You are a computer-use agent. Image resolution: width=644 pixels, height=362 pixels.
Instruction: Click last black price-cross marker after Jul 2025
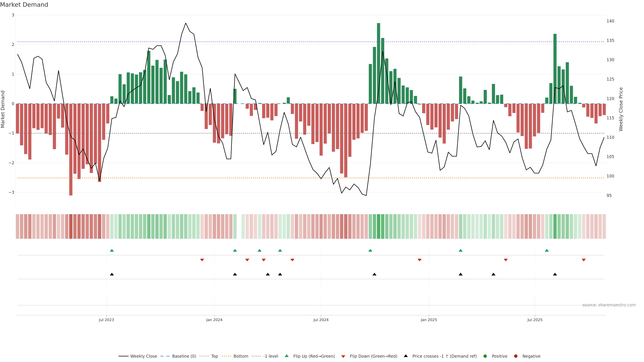pyautogui.click(x=555, y=274)
